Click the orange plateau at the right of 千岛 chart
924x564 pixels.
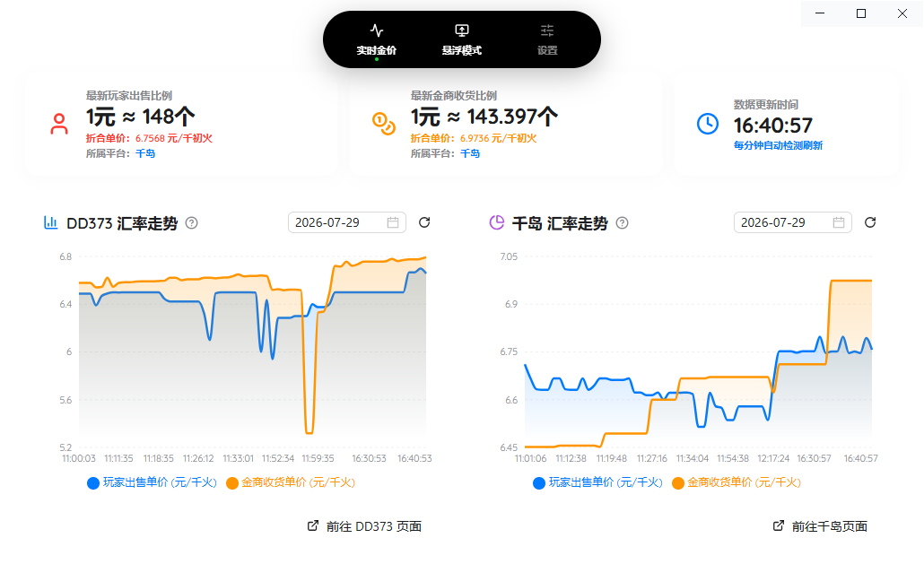pyautogui.click(x=851, y=281)
